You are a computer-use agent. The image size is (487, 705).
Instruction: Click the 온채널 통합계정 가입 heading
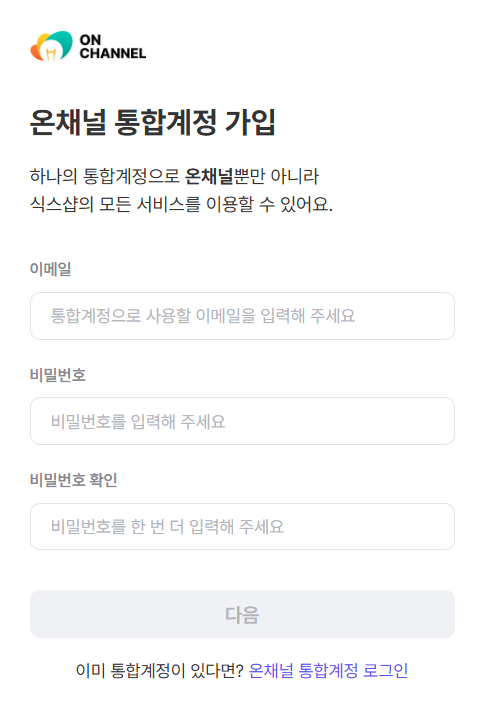point(152,122)
